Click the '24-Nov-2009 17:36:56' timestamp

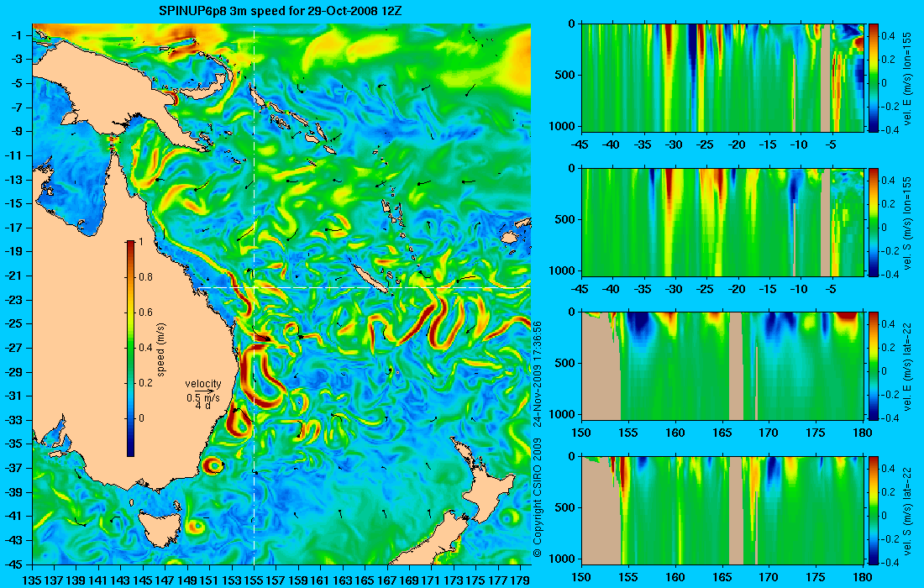[537, 373]
